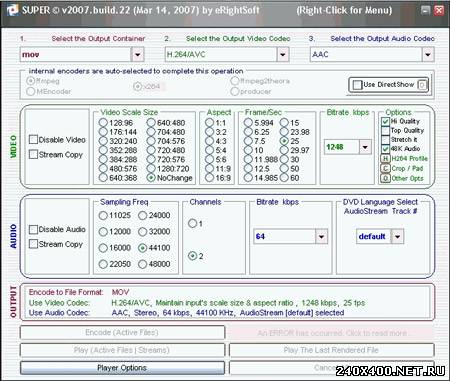Choose aspect ratio 4:3
450x381 pixels.
coord(209,141)
